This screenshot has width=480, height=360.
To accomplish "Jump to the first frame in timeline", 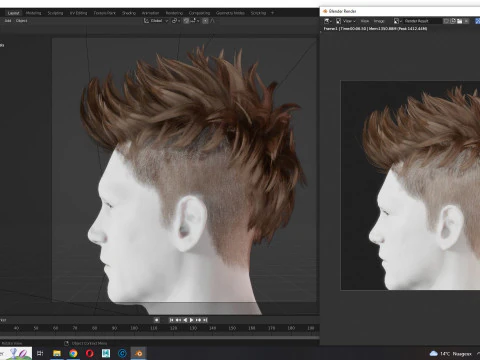I will click(x=171, y=320).
